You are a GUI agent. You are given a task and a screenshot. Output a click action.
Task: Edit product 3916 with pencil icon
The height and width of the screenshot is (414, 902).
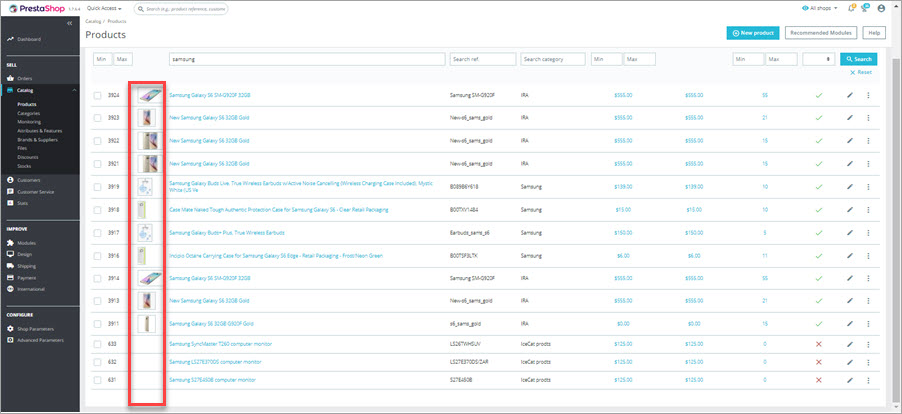tap(850, 256)
